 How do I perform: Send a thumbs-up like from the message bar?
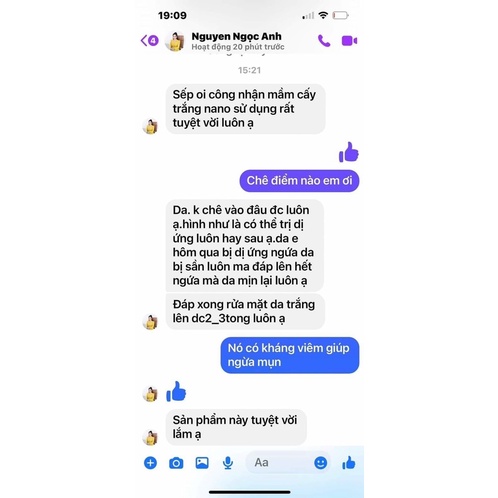pos(349,463)
